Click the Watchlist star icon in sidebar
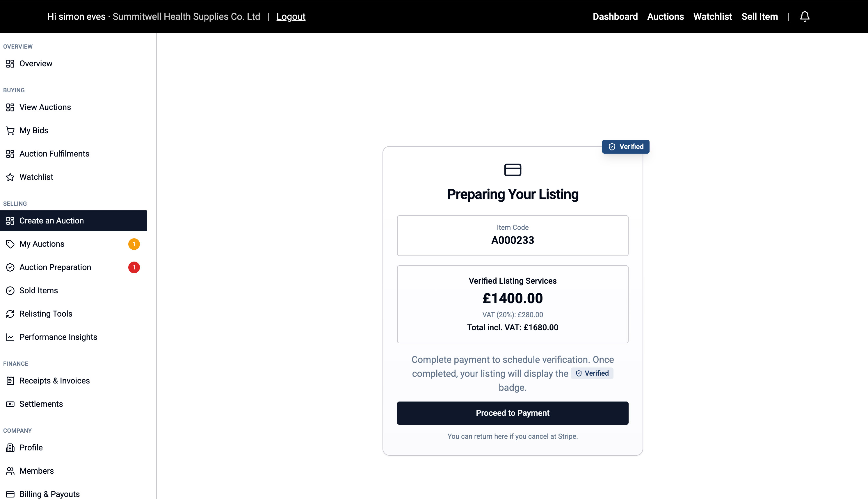The width and height of the screenshot is (868, 499). pos(10,177)
